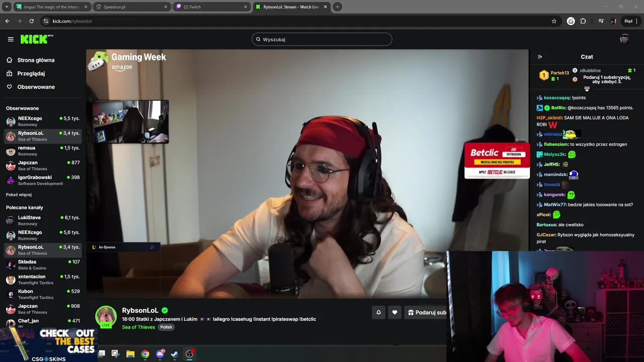Screen dimensions: 644x362
Task: Open the tab search dropdown arrow
Action: point(6,7)
